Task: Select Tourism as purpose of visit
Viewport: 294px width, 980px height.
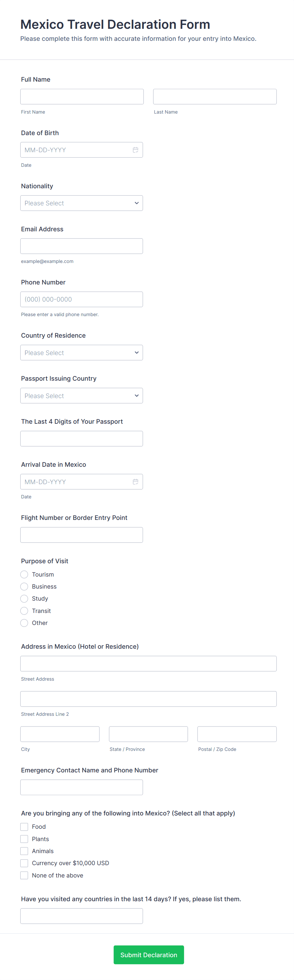Action: click(x=24, y=574)
